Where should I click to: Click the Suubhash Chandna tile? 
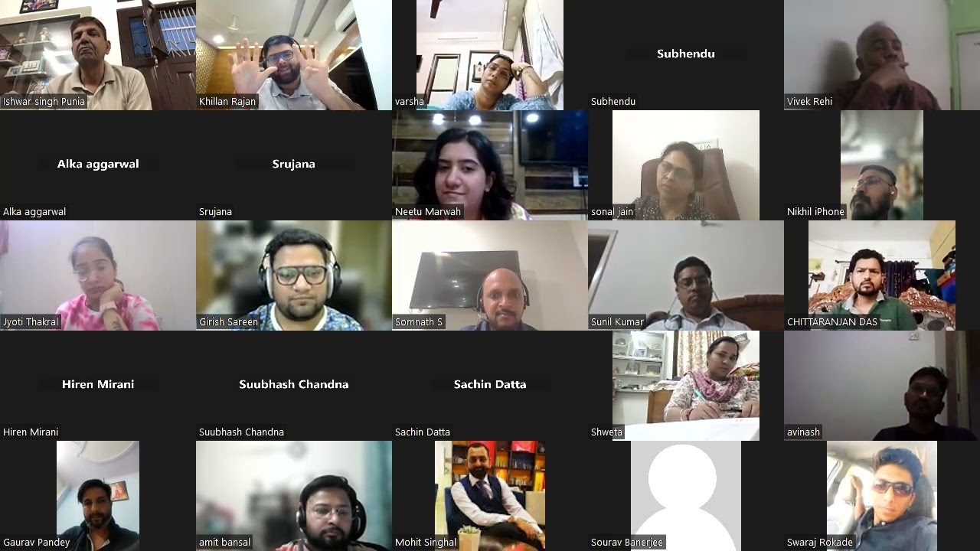[294, 386]
